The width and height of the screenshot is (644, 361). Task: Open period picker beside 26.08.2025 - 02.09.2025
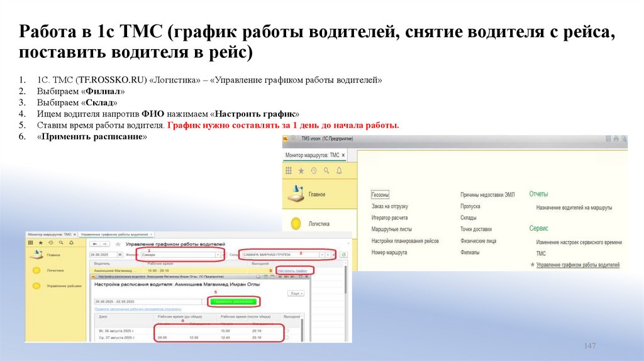coord(204,301)
